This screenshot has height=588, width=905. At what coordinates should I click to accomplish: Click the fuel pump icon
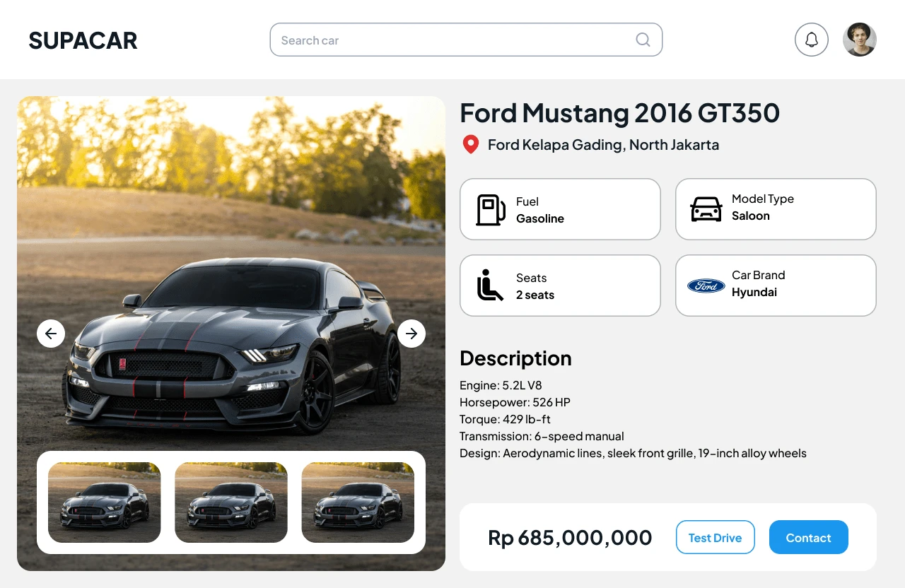(x=491, y=210)
